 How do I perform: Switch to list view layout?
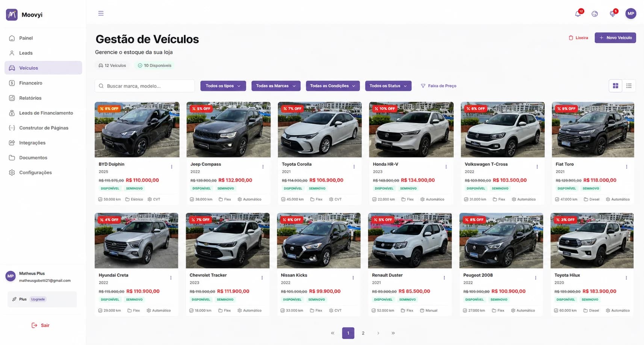coord(629,86)
